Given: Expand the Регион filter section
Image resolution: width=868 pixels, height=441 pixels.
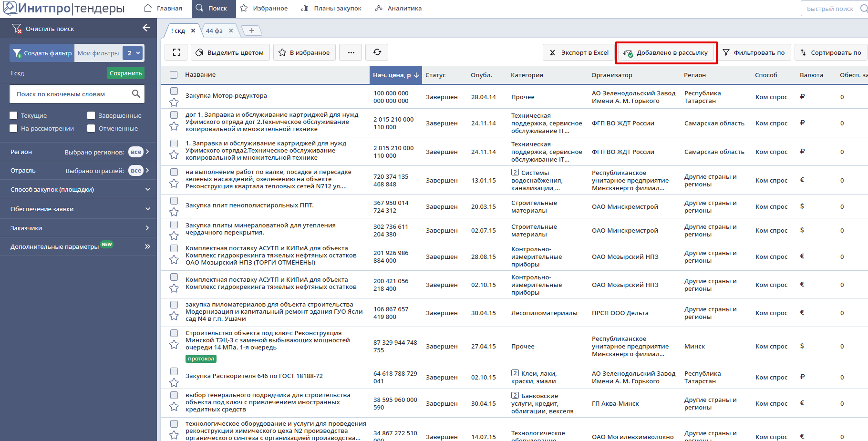Looking at the screenshot, I should tap(78, 152).
